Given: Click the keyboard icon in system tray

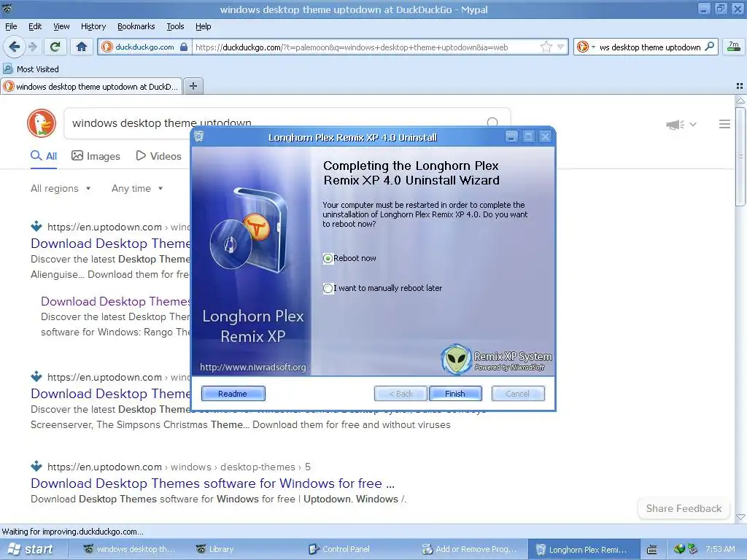Looking at the screenshot, I should coord(651,550).
